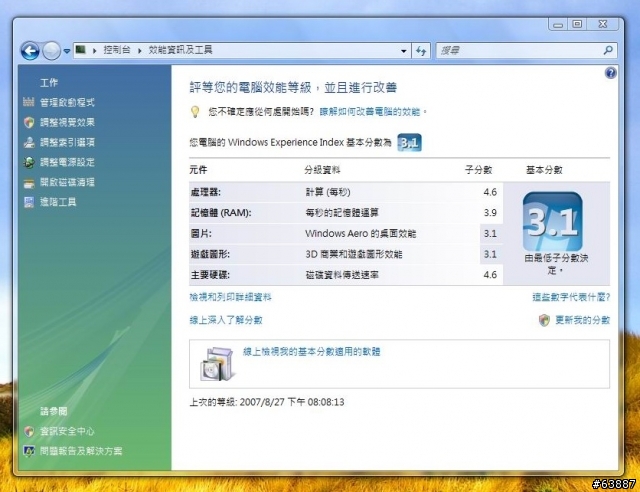Click the 調整電源設定 sidebar icon

pos(29,162)
